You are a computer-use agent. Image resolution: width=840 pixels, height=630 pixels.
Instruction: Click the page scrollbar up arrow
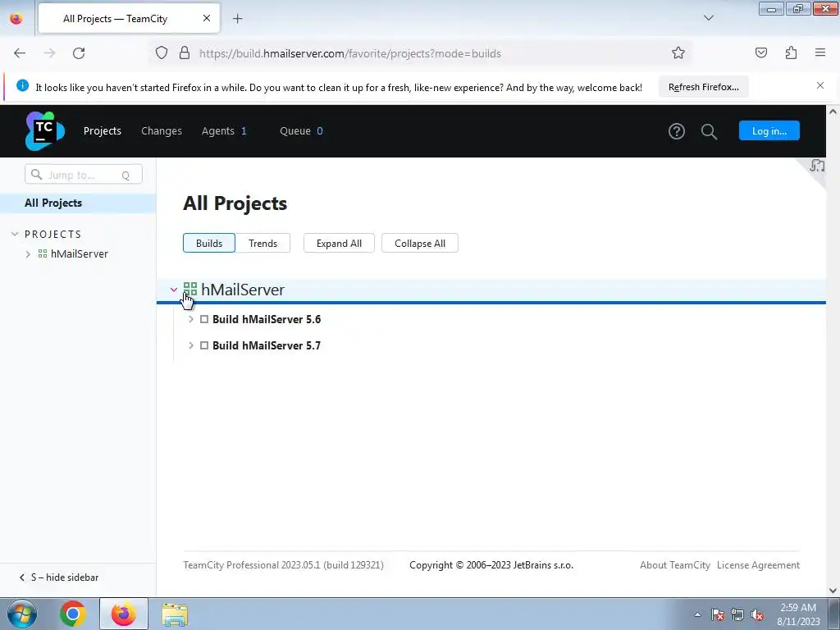[833, 112]
